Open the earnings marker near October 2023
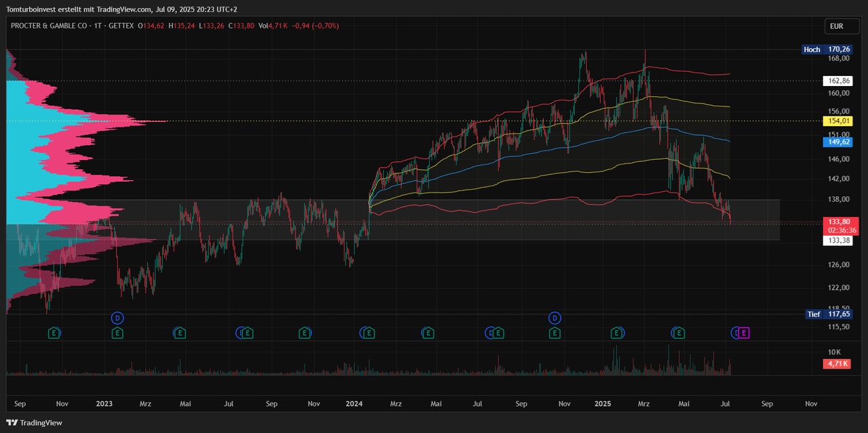Screen dimensions: 868x433 pos(305,333)
